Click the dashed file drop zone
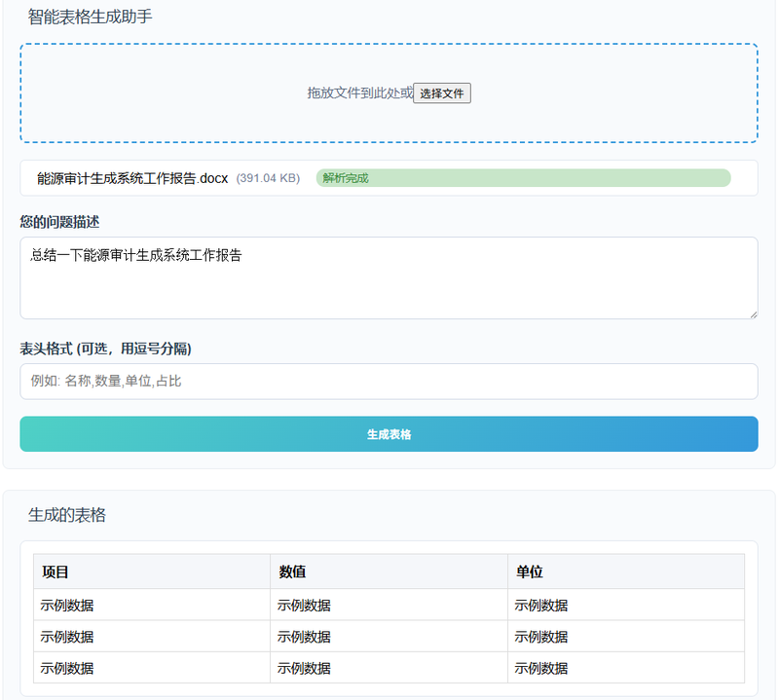The image size is (779, 700). click(389, 92)
